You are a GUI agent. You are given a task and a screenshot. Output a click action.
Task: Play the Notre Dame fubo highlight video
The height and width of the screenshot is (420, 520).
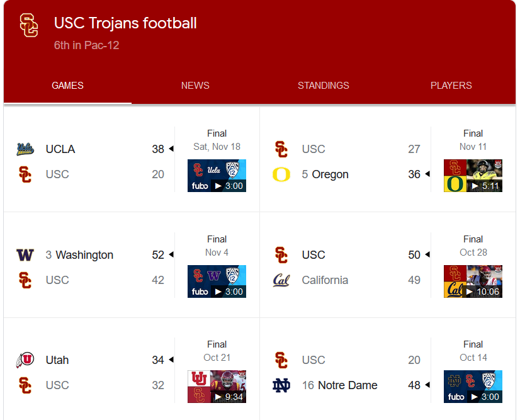473,387
